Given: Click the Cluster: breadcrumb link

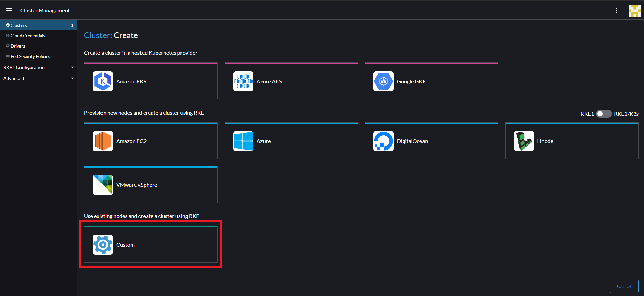Looking at the screenshot, I should coord(98,35).
